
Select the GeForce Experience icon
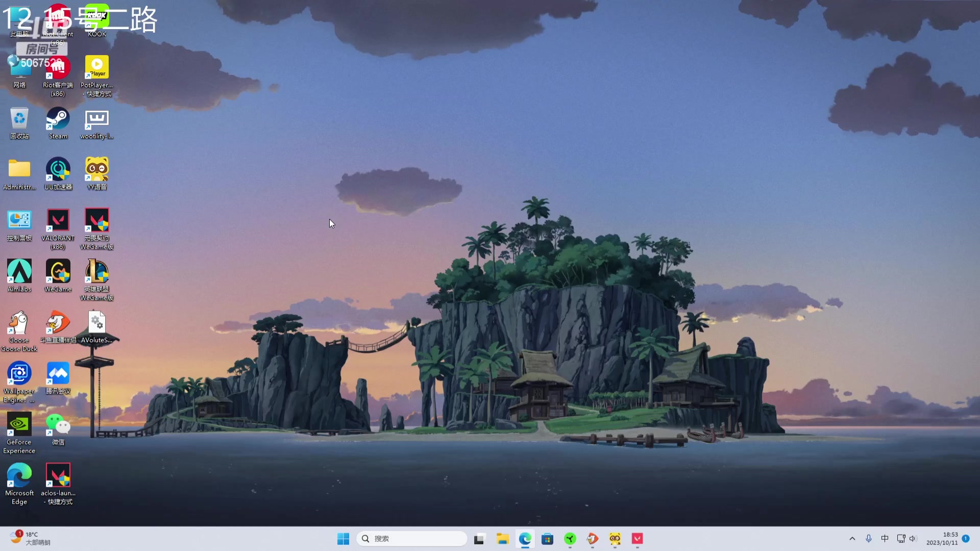[x=19, y=433]
